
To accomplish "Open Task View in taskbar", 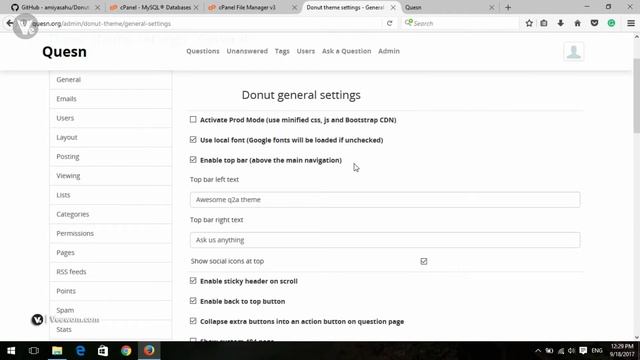I will [x=34, y=351].
